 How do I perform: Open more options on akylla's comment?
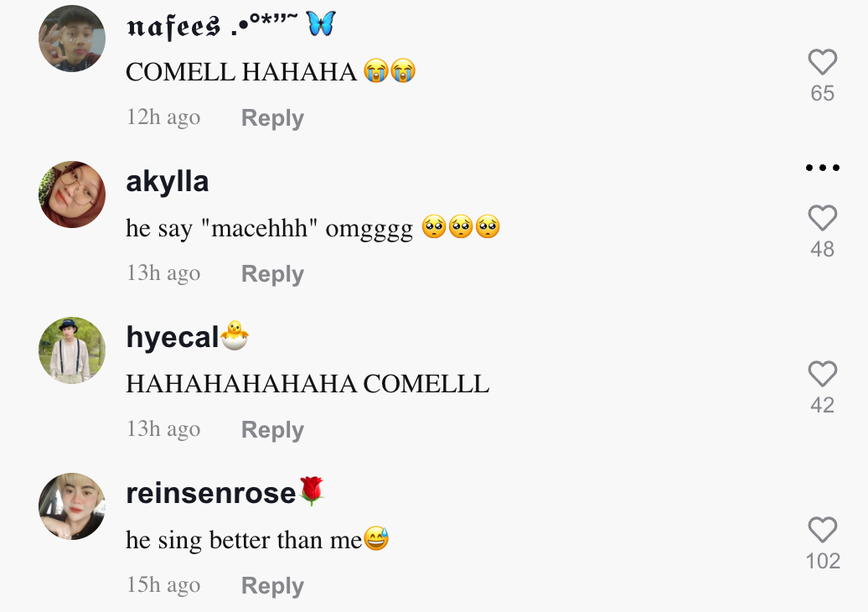coord(822,168)
